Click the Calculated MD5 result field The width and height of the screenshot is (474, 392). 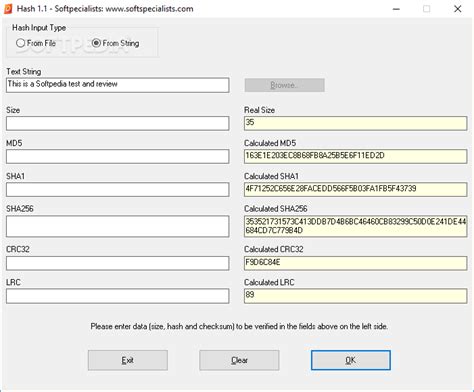point(355,156)
